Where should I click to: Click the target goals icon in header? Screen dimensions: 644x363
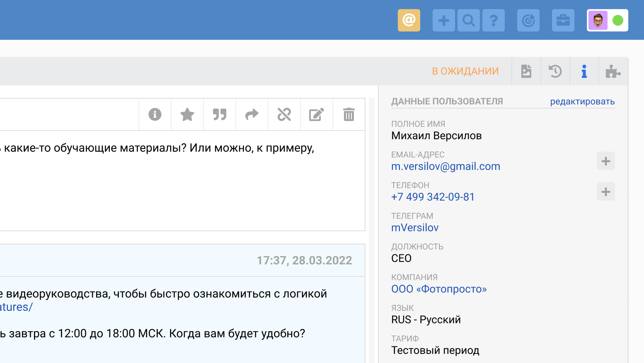[x=528, y=20]
